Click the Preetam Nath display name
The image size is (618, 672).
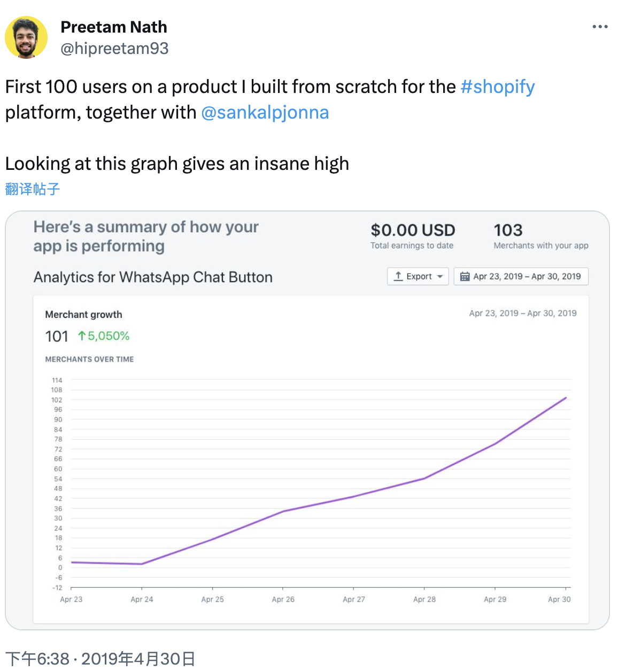coord(114,27)
